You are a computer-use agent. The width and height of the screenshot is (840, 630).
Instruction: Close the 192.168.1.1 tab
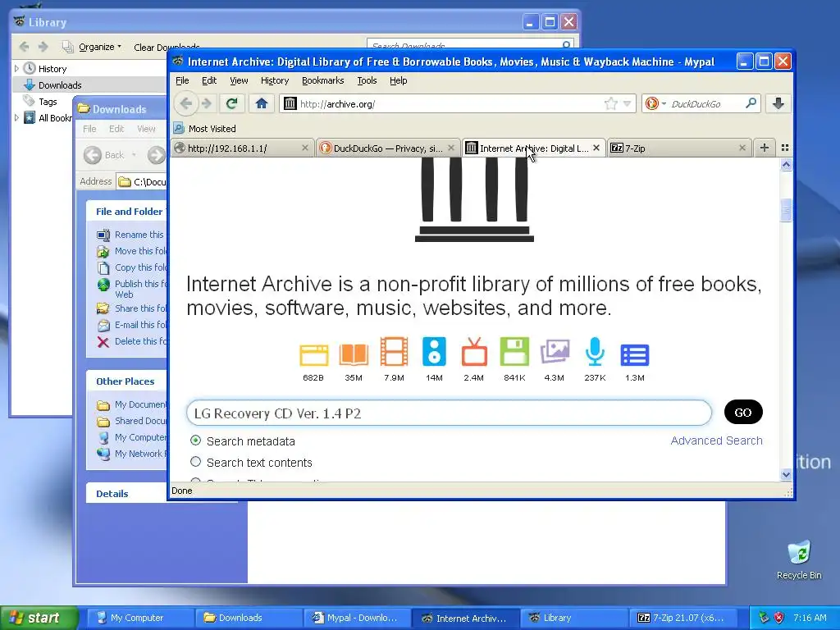305,148
